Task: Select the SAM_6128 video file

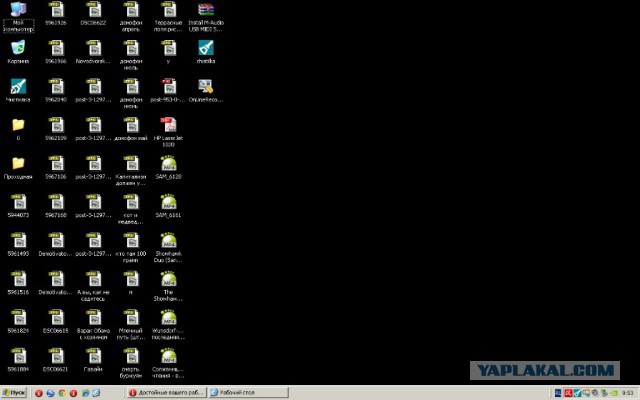Action: pos(168,167)
